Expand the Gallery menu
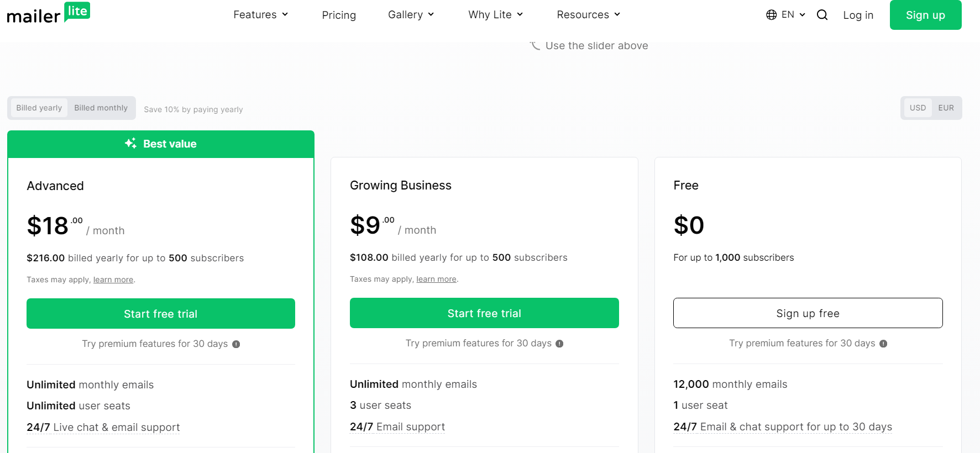 [x=411, y=15]
